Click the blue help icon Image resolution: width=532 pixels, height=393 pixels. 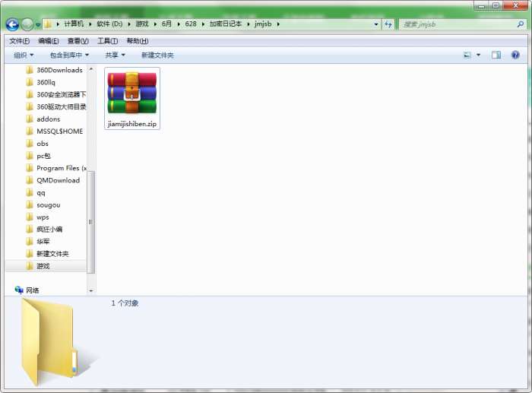[x=515, y=55]
